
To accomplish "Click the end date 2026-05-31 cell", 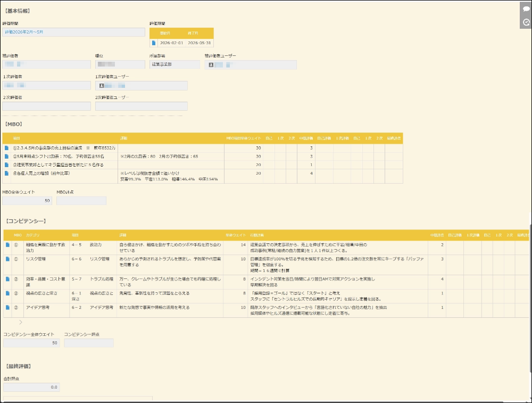I will [x=199, y=43].
